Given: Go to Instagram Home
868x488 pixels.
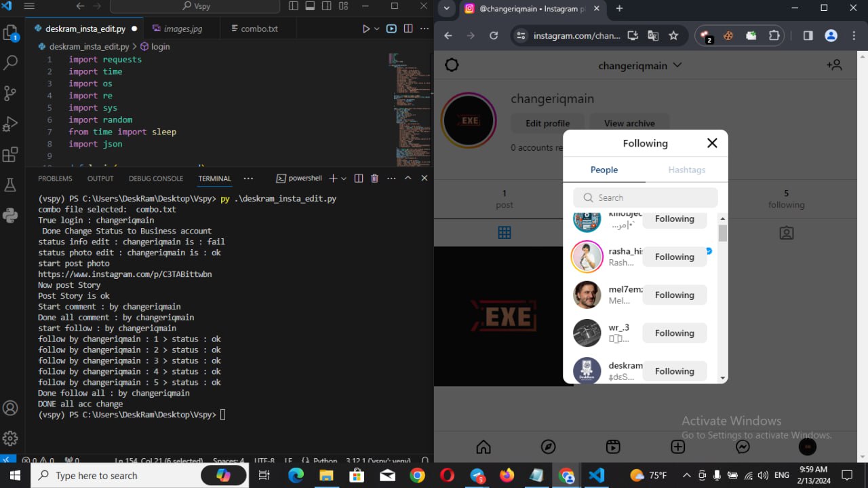Looking at the screenshot, I should point(484,447).
